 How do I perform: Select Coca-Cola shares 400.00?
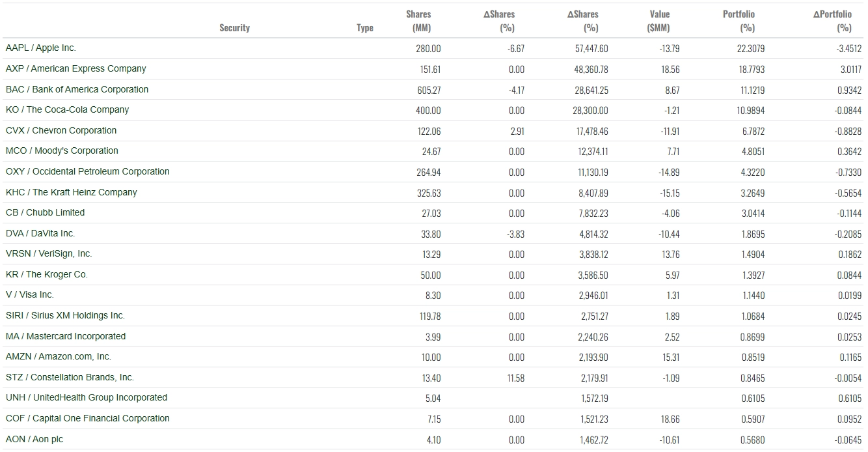[x=428, y=111]
